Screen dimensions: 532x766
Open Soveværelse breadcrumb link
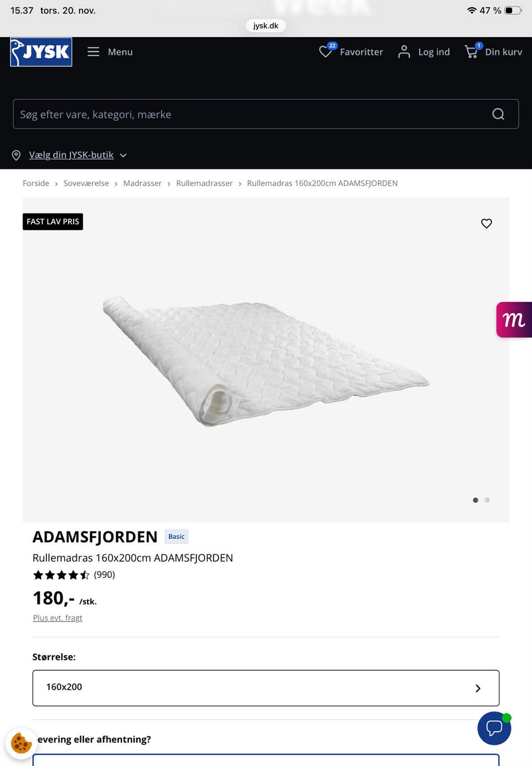(86, 184)
